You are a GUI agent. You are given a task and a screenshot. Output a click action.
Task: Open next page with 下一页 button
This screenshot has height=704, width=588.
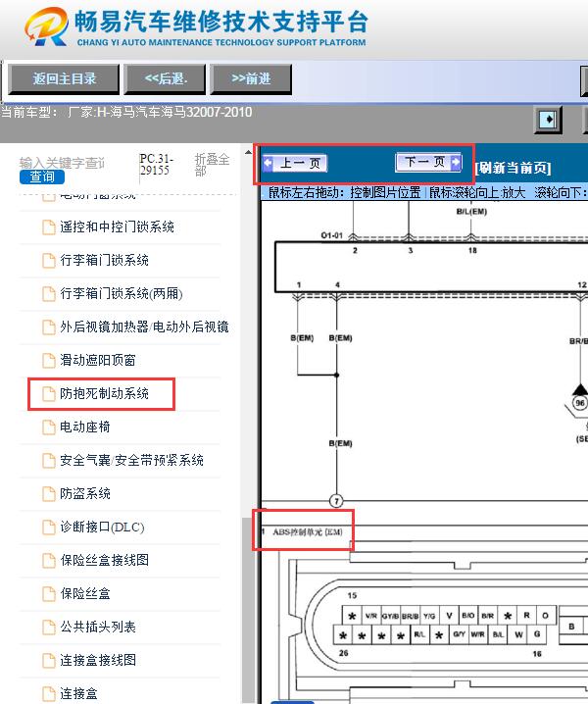point(428,162)
